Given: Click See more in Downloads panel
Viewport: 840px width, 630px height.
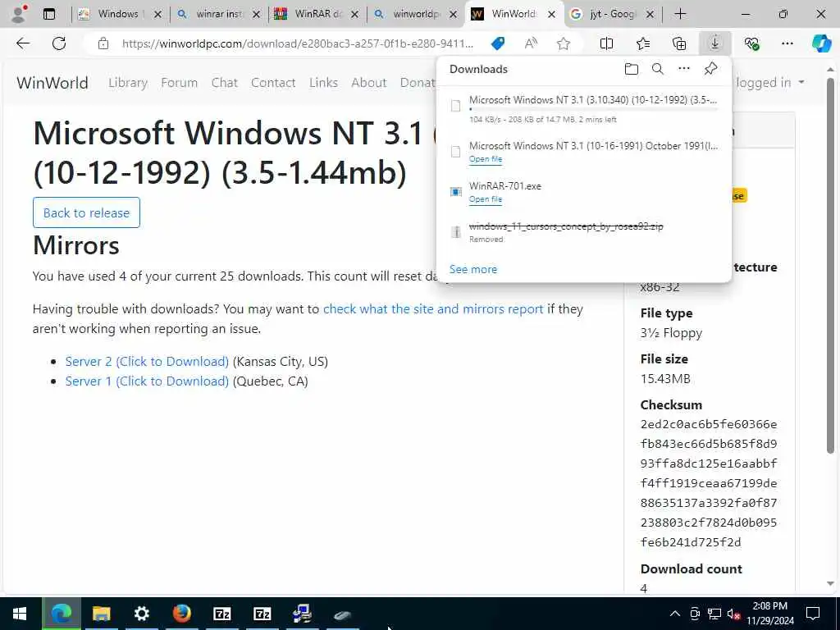Looking at the screenshot, I should point(473,269).
